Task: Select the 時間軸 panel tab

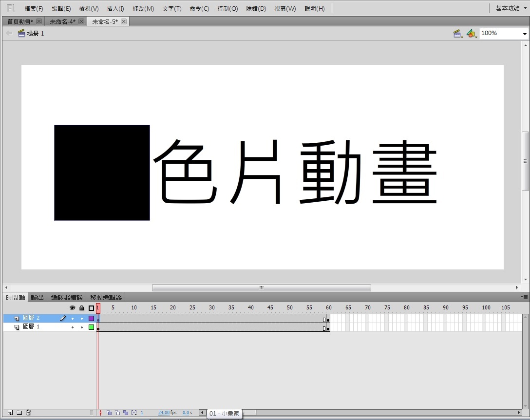Action: pos(16,298)
